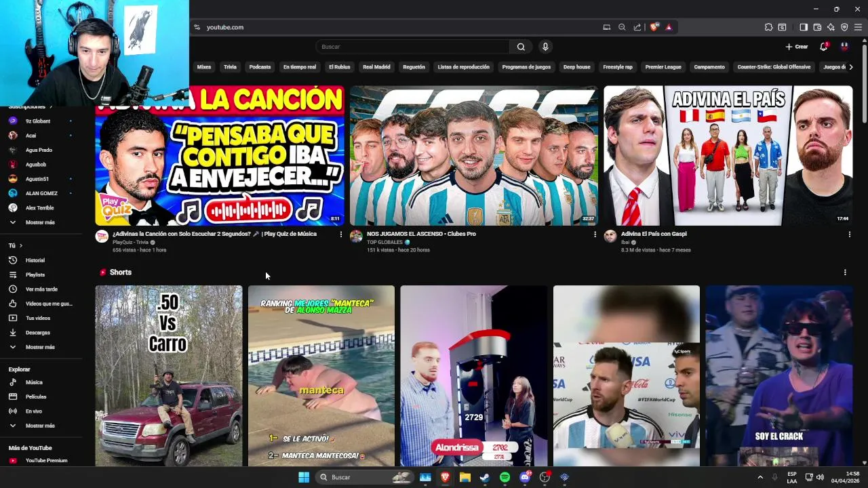The image size is (868, 488).
Task: Open Brave Shields lion icon
Action: (654, 27)
